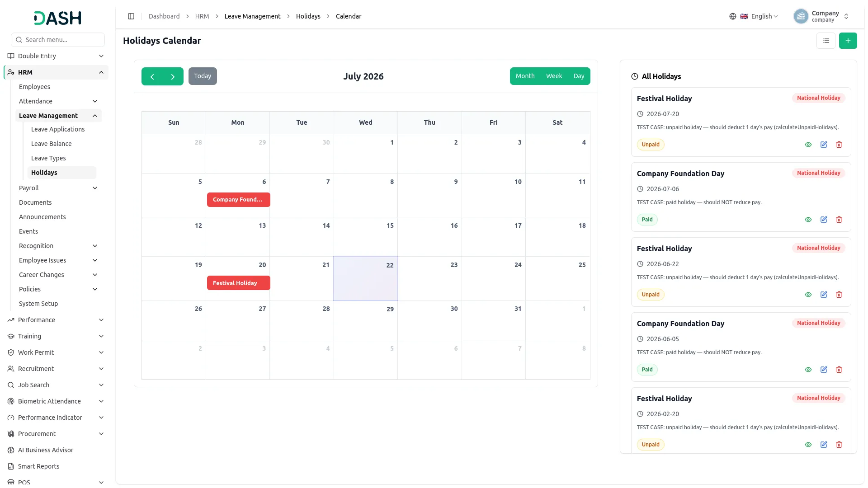Click the Today button
The height and width of the screenshot is (488, 868).
203,76
